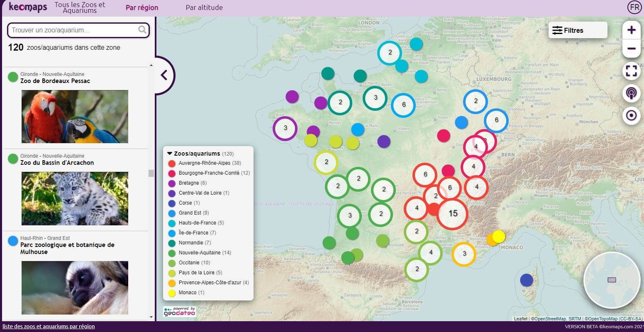Open the FR language selector

634,7
